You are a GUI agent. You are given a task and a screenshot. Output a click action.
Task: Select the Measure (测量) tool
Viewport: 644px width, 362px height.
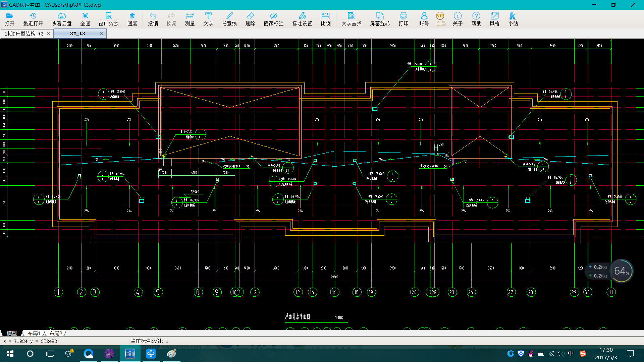click(190, 19)
